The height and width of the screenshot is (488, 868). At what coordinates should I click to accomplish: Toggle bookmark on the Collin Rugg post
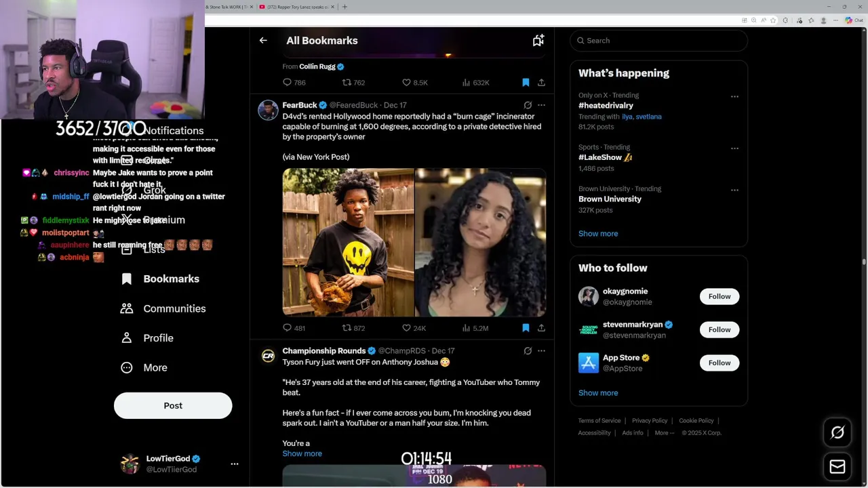click(x=526, y=83)
